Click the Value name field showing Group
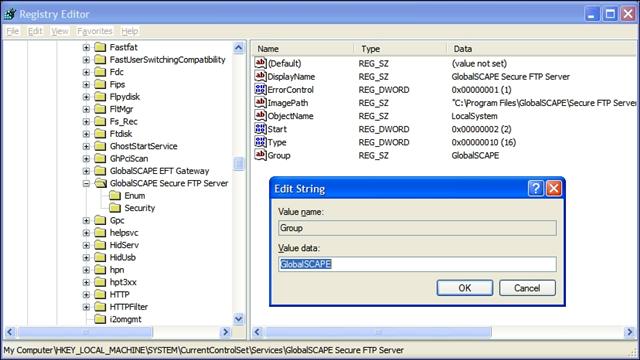This screenshot has width=640, height=360. click(x=417, y=228)
